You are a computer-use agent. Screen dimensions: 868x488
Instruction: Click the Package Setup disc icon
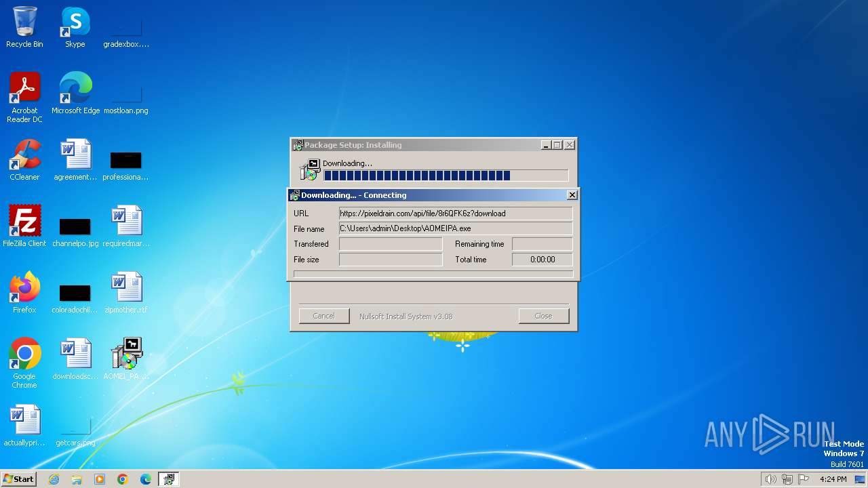pos(309,170)
